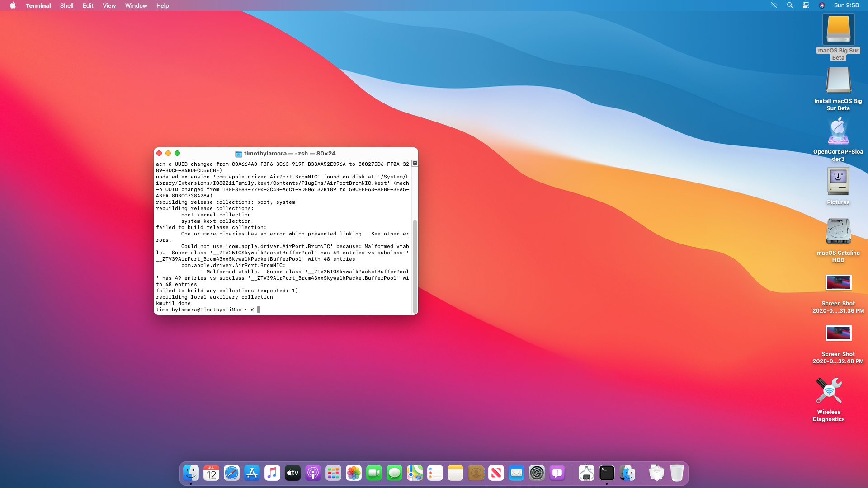The height and width of the screenshot is (488, 868).
Task: Activate Siri from the menu bar
Action: [822, 5]
